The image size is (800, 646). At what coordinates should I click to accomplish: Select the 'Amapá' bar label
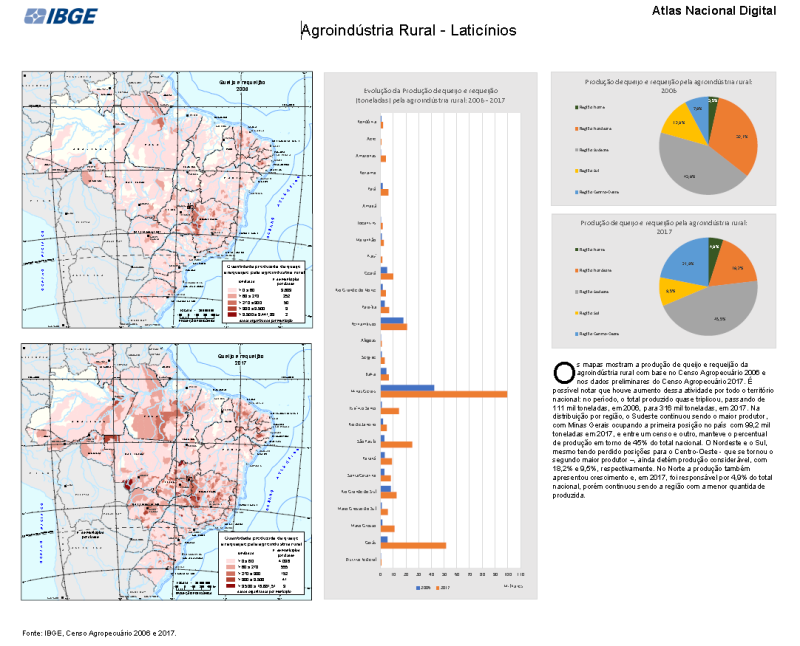click(x=369, y=206)
